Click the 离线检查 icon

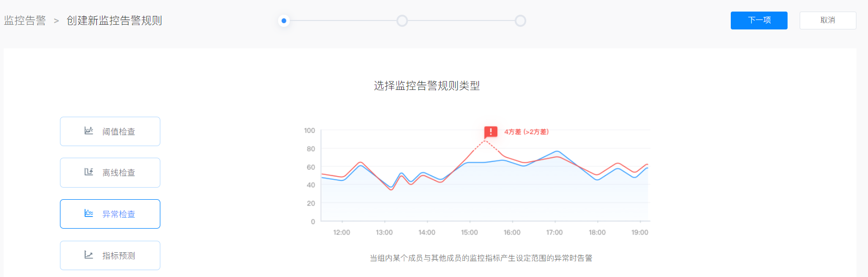pyautogui.click(x=89, y=172)
